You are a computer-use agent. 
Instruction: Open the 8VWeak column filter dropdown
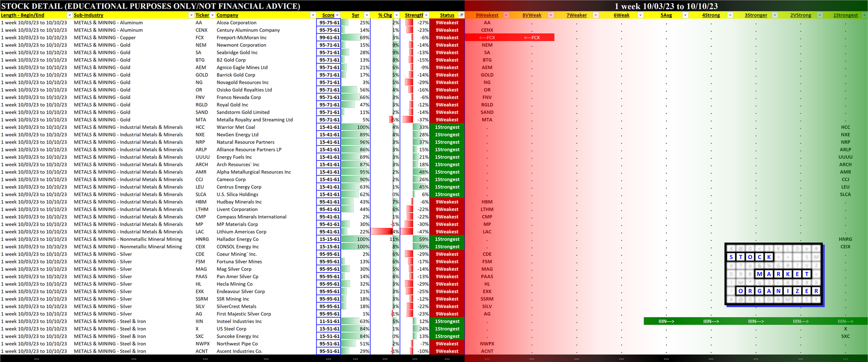551,15
